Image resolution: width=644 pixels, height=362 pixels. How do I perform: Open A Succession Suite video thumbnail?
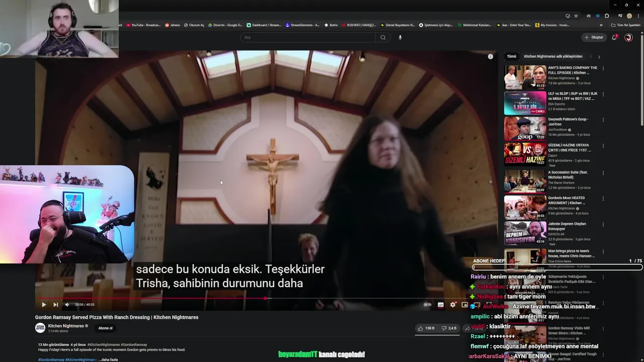[525, 180]
